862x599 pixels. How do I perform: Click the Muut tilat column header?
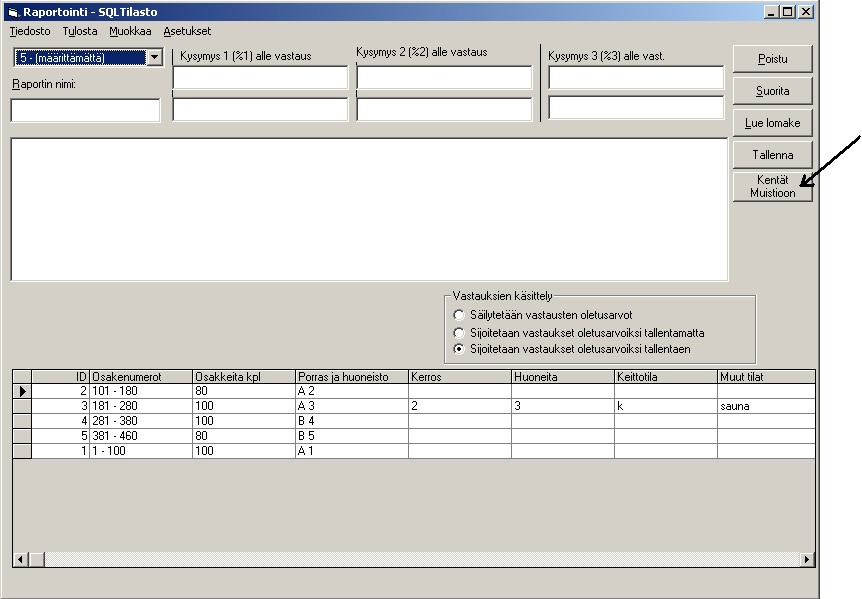point(766,377)
